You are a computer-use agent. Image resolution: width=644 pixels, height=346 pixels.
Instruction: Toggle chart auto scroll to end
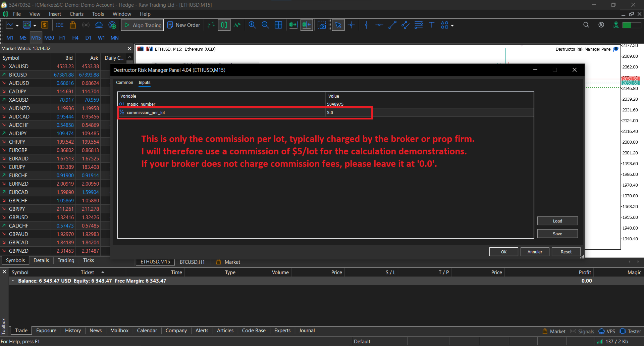pos(293,25)
